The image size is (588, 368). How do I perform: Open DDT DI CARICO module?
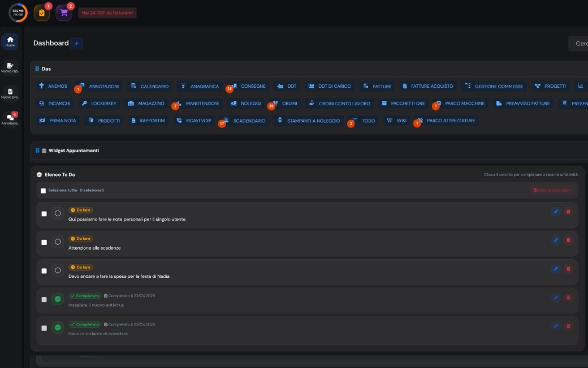tap(330, 86)
